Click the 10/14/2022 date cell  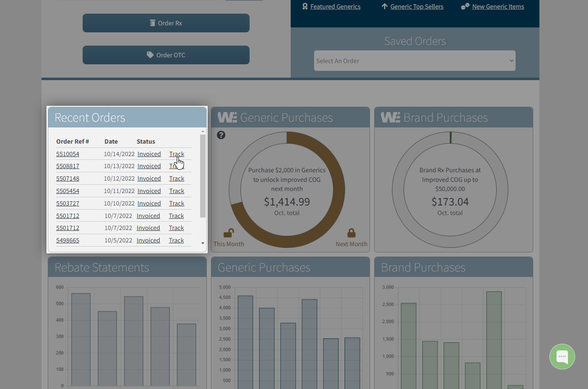[x=119, y=154]
